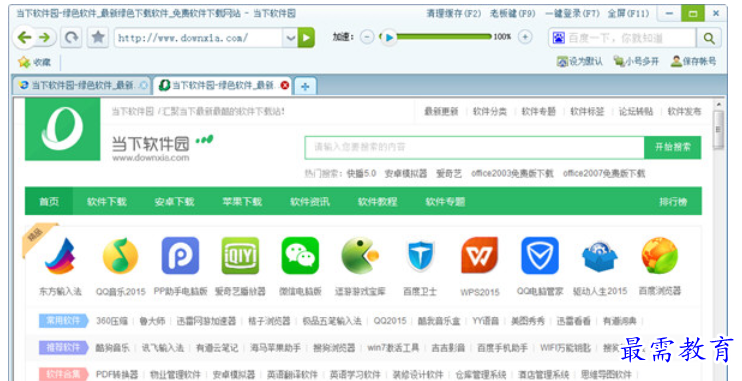Select 首页 in the green navigation bar
This screenshot has height=381, width=742.
click(49, 202)
